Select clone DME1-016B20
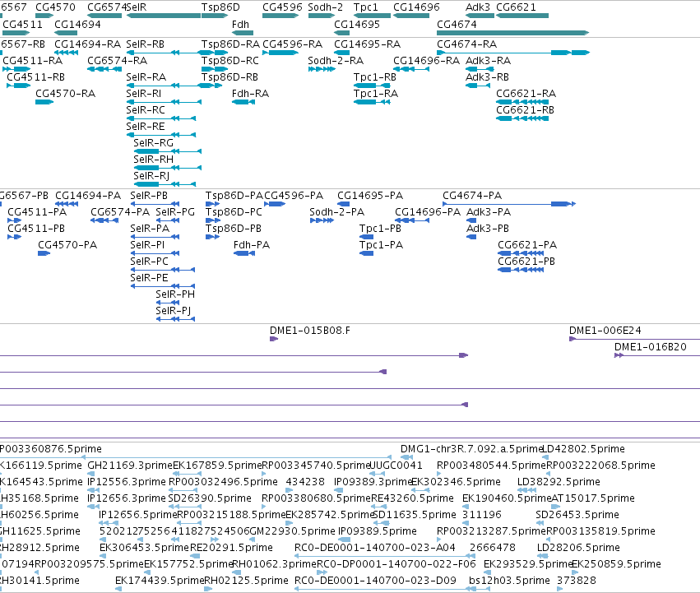The height and width of the screenshot is (593, 700). coord(651,347)
